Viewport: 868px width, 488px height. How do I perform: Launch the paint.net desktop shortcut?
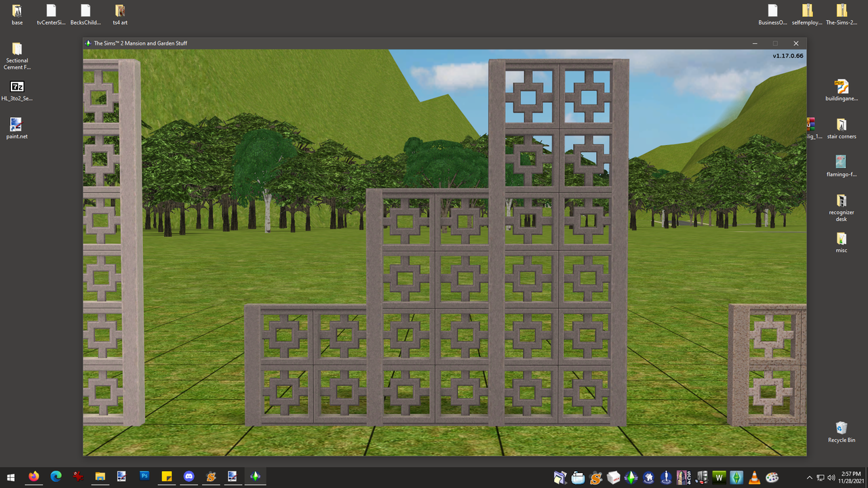pyautogui.click(x=17, y=129)
